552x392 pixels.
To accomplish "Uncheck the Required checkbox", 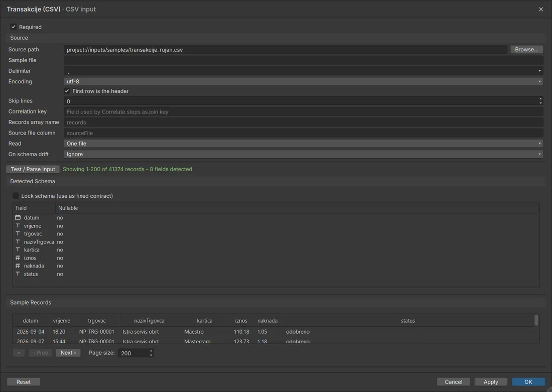I will [14, 27].
